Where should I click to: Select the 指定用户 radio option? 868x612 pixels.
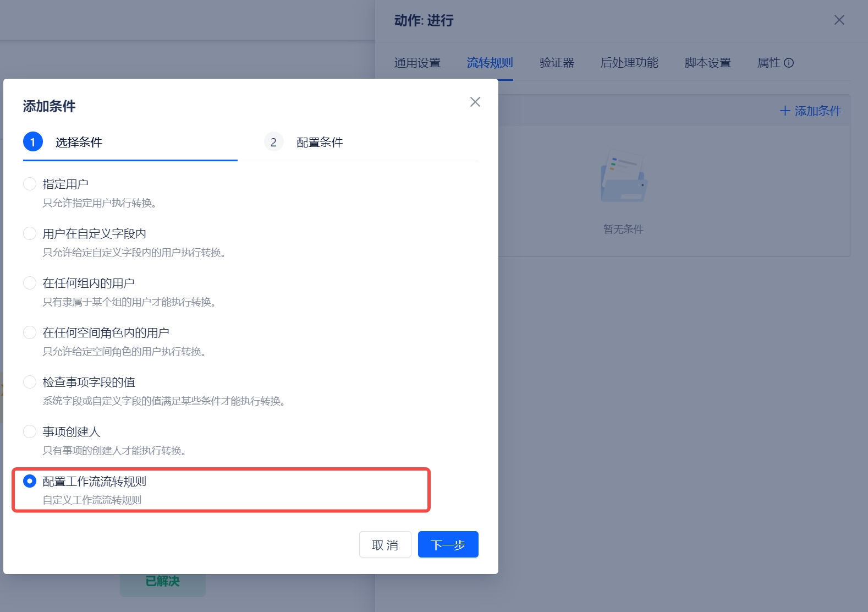[x=30, y=184]
